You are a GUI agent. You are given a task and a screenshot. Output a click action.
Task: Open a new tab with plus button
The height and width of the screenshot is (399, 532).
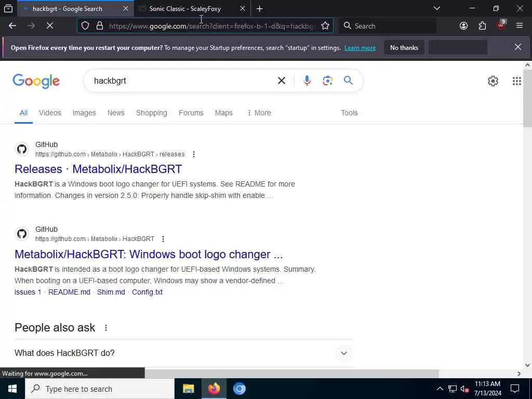tap(260, 9)
